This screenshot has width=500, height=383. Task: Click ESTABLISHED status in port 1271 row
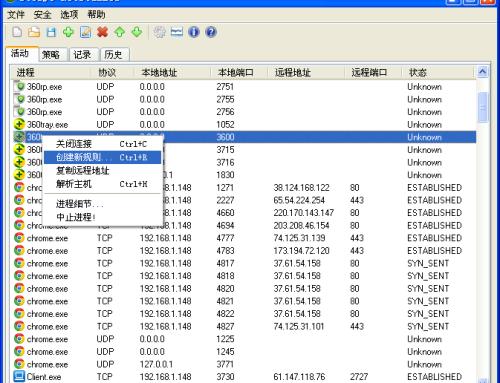434,188
